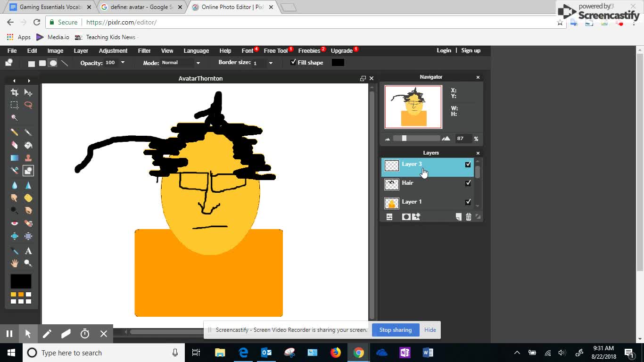This screenshot has width=644, height=362.
Task: Switch to the define: avatar Google tab
Action: (x=142, y=7)
